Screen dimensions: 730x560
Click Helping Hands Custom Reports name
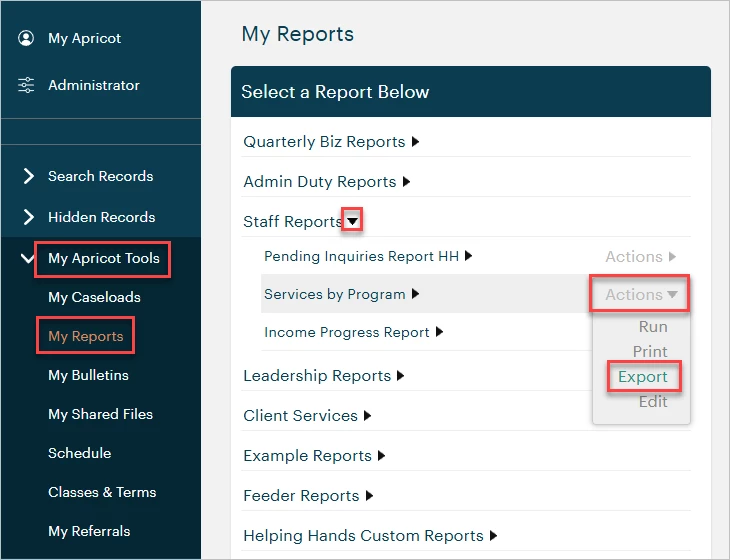pos(363,536)
